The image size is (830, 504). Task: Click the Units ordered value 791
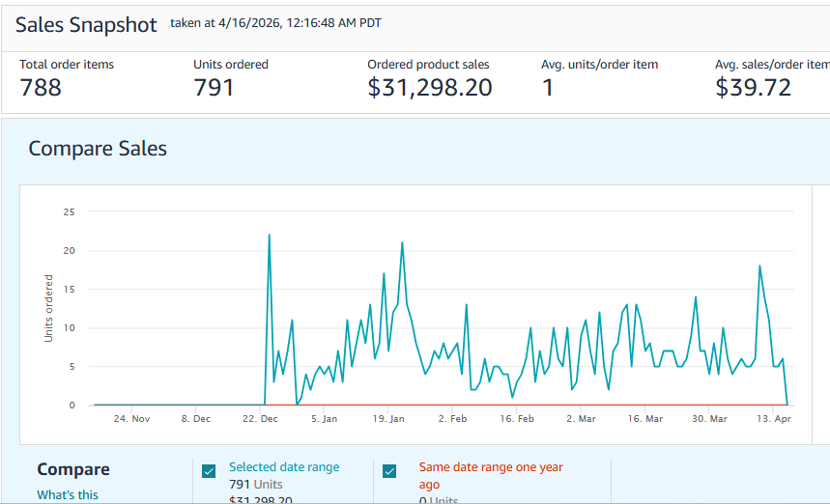click(214, 88)
